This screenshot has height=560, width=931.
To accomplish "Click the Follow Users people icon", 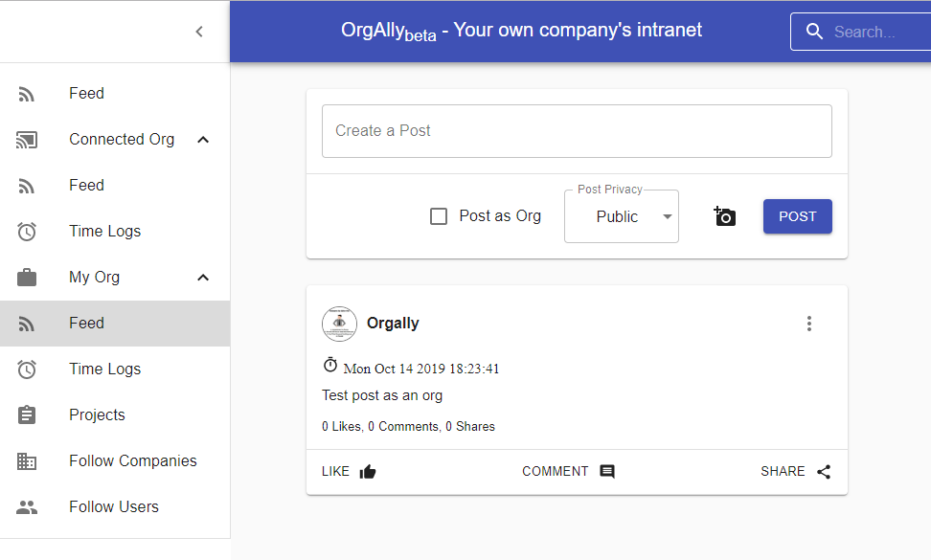I will pos(27,507).
